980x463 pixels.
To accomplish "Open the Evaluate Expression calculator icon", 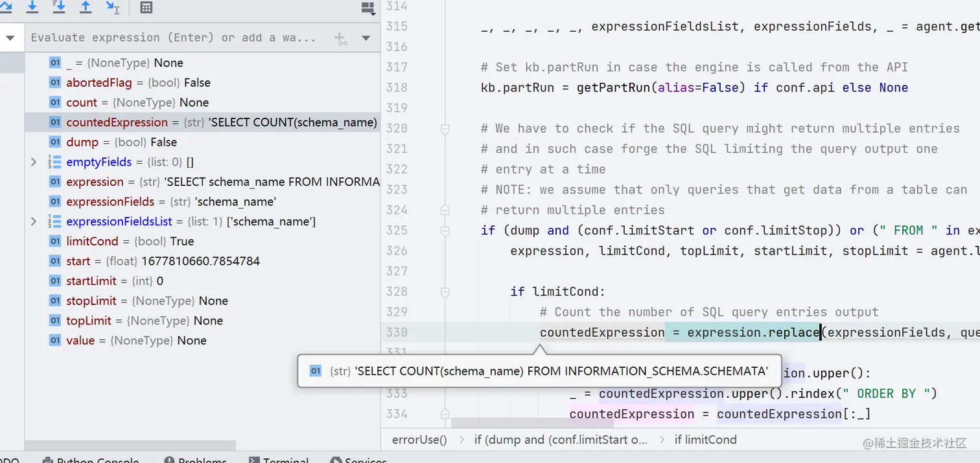I will click(x=146, y=8).
